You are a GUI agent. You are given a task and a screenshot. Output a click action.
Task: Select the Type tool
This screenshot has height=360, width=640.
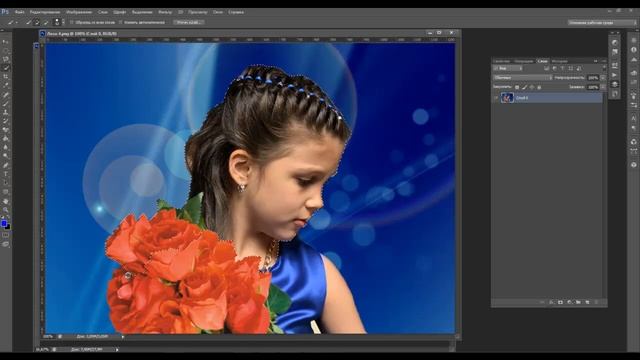point(6,173)
